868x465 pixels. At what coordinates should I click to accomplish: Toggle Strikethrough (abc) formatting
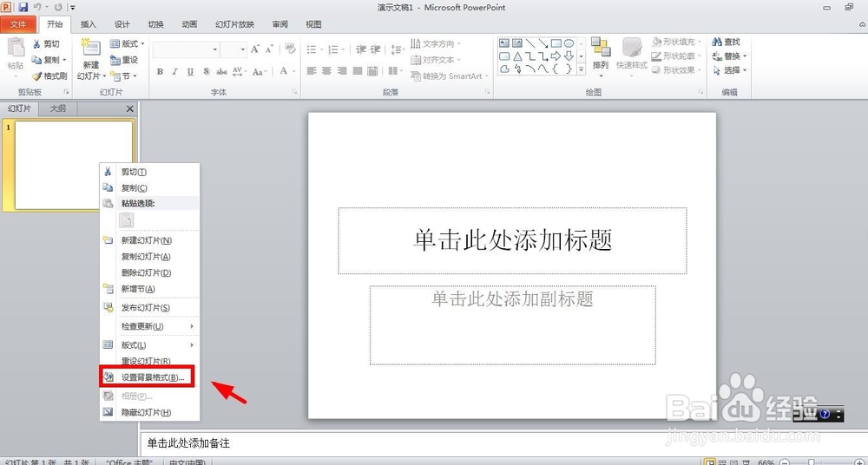point(221,71)
